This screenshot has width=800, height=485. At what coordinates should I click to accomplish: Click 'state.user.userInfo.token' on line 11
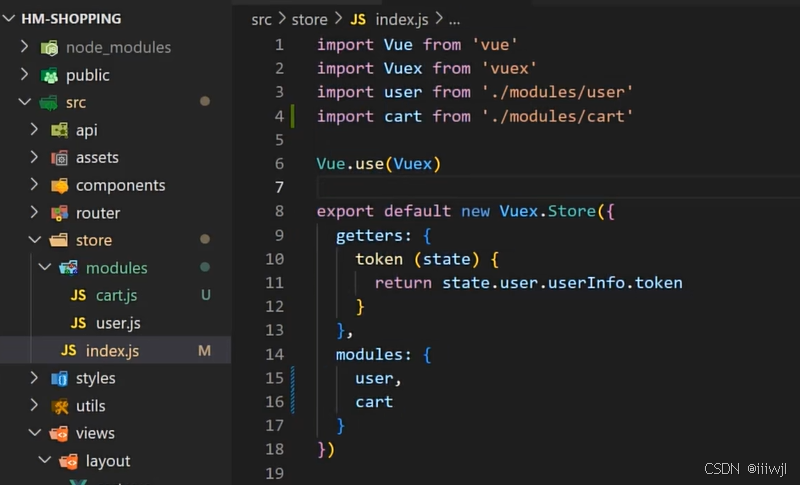[562, 283]
